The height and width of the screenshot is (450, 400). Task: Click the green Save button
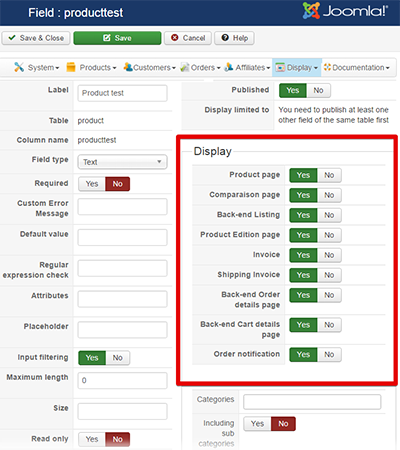(x=117, y=38)
